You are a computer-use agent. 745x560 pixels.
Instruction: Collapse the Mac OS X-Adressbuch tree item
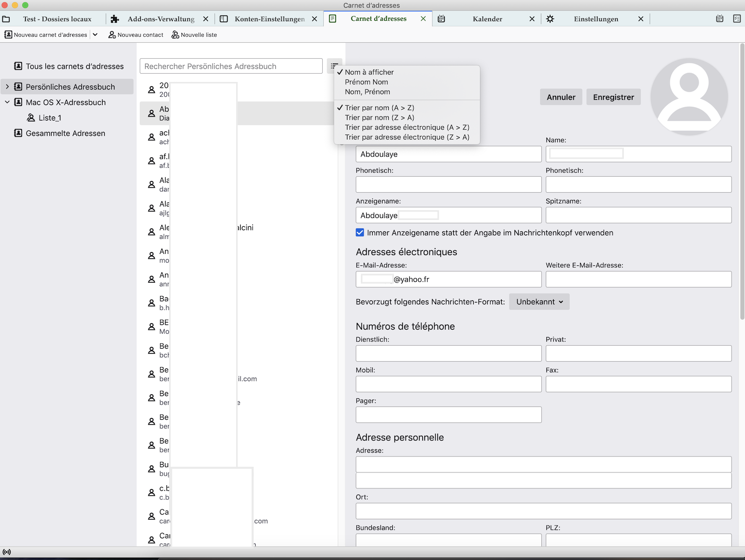click(x=7, y=103)
